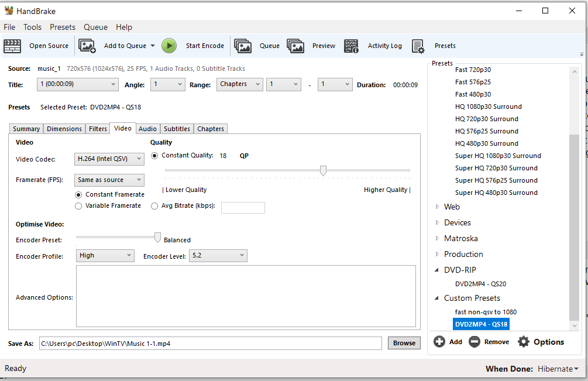Viewport: 588px width, 381px height.
Task: Switch to the Audio tab
Action: click(147, 129)
